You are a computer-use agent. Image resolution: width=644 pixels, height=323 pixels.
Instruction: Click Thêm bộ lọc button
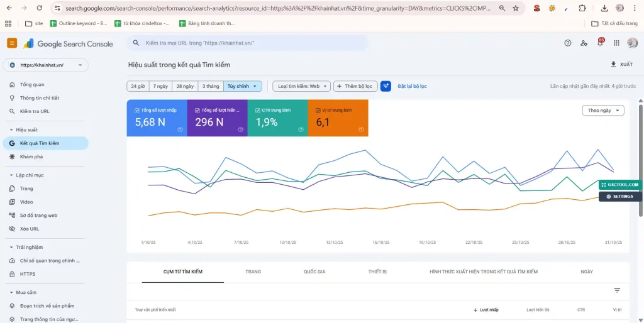[x=355, y=86]
